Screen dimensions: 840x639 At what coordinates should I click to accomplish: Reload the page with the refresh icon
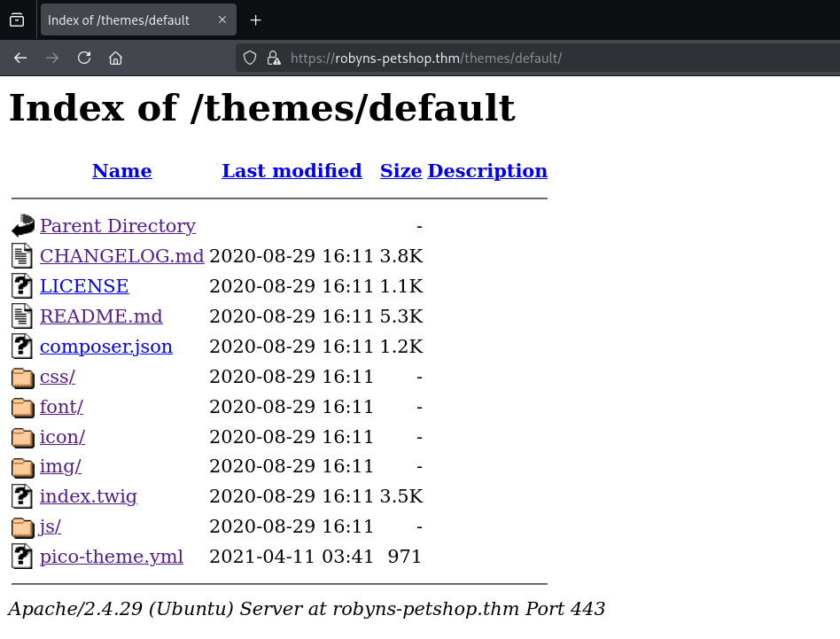tap(84, 58)
